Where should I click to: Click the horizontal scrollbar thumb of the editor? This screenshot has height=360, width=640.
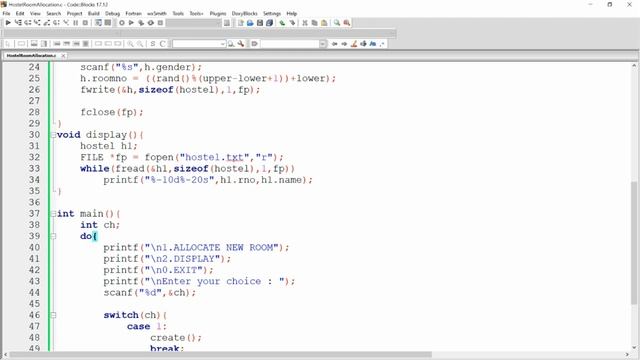220,355
